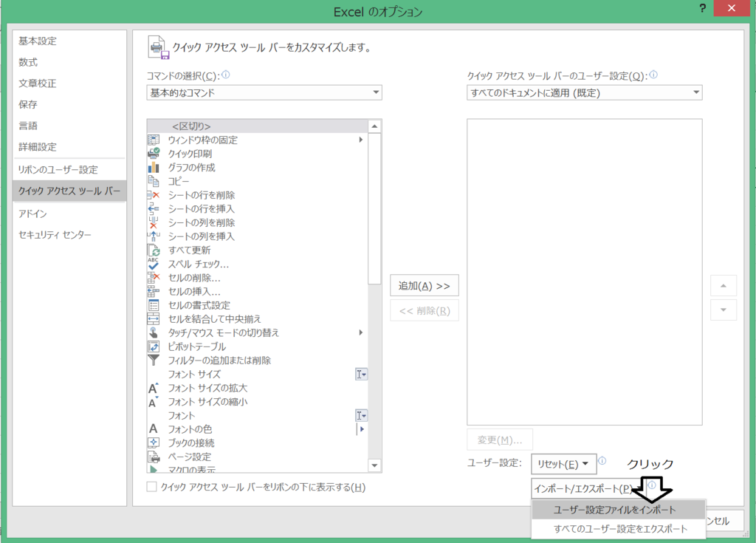The height and width of the screenshot is (543, 756).
Task: Open the 詳細設定 category
Action: click(x=69, y=147)
